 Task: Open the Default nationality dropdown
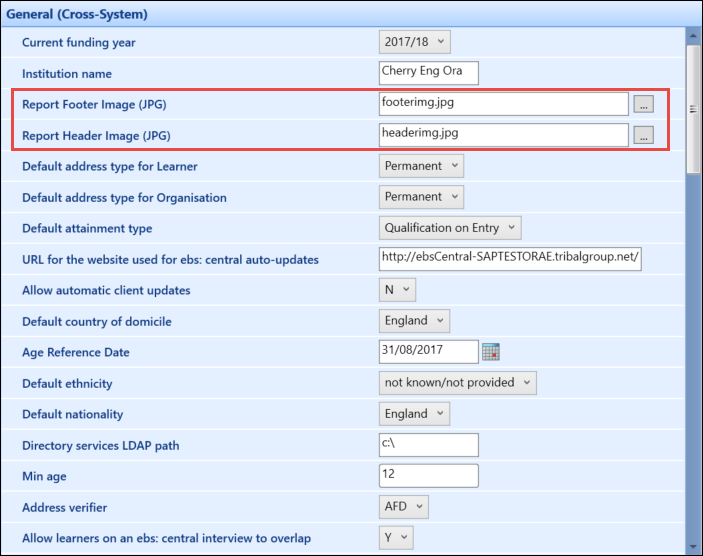tap(414, 413)
